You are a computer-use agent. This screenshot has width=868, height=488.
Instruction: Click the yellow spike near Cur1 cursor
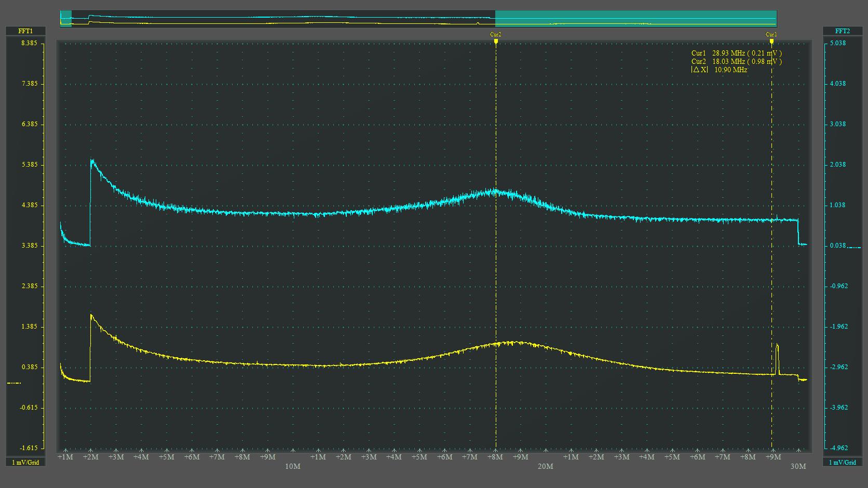tap(777, 358)
